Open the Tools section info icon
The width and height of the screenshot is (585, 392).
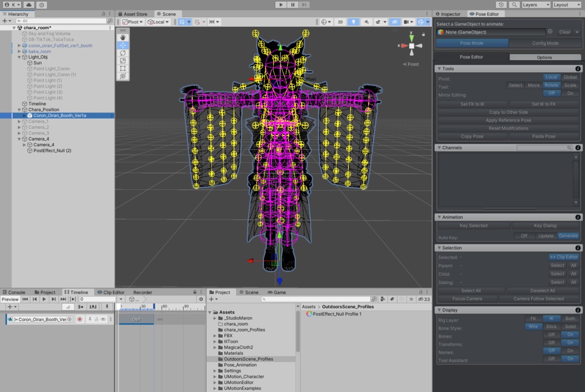pos(578,69)
